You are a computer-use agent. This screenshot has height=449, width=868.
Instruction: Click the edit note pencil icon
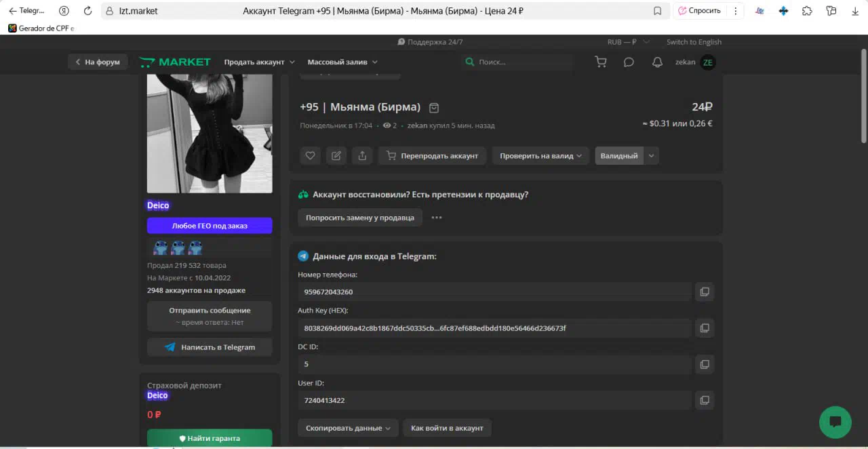(336, 155)
